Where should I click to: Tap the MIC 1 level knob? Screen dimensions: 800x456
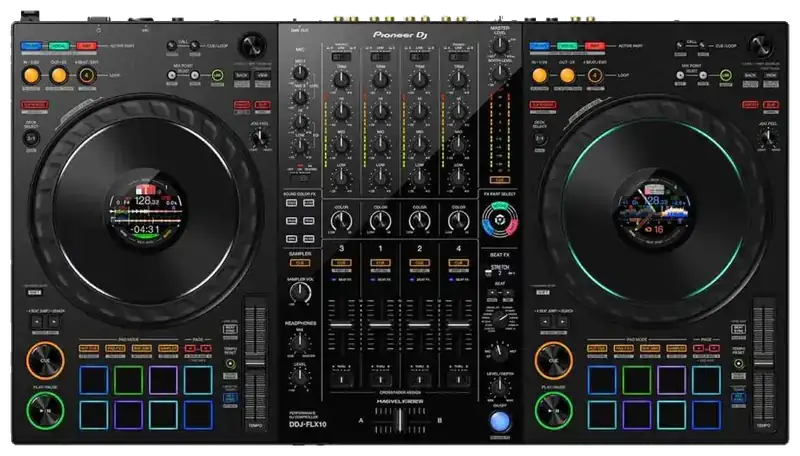(x=300, y=72)
